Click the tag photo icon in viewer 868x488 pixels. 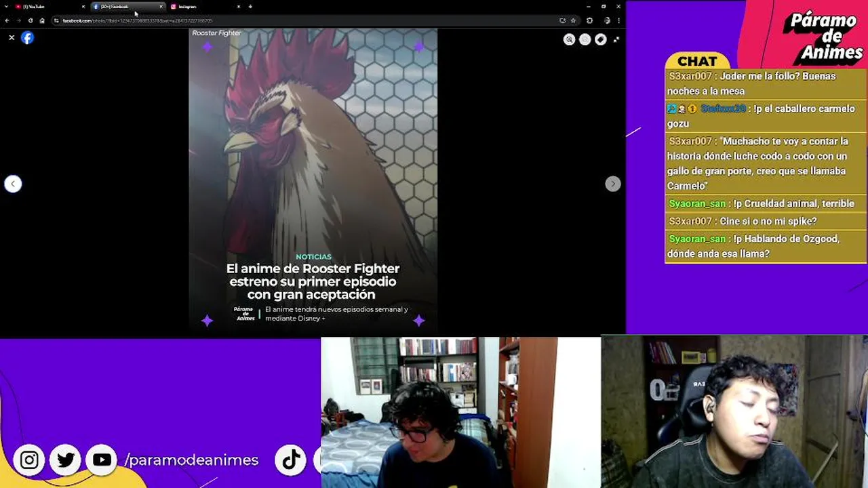pyautogui.click(x=600, y=39)
